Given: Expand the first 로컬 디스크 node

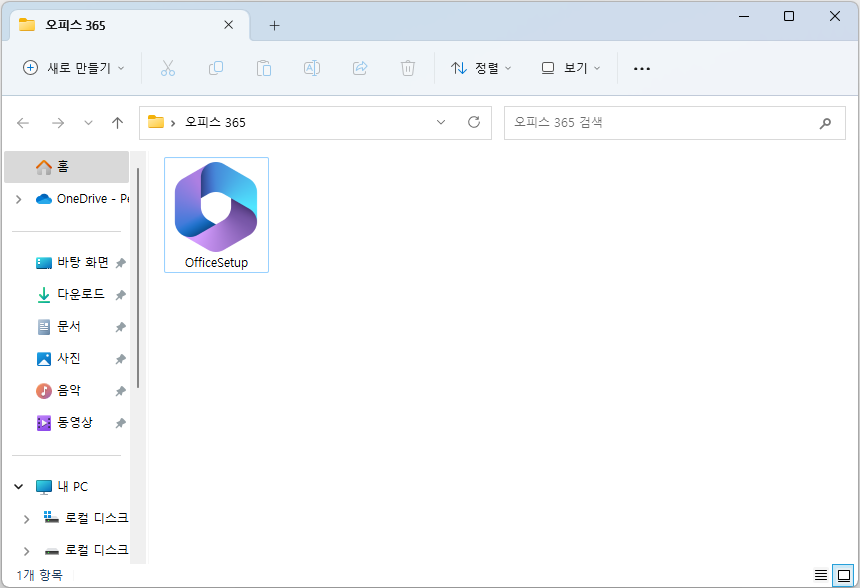Looking at the screenshot, I should [26, 519].
